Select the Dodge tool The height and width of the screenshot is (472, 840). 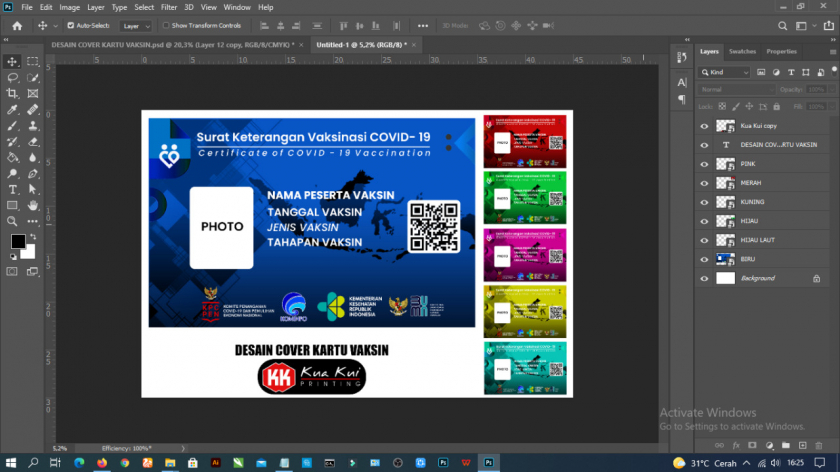point(12,174)
